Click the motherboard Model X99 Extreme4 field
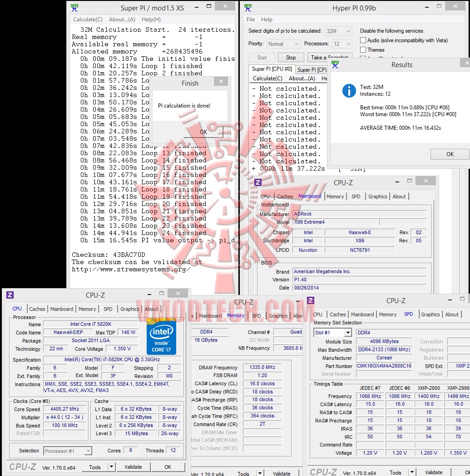The image size is (470, 476). pos(336,222)
